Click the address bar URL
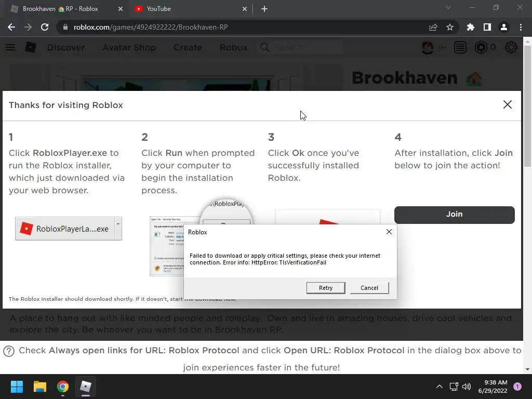The image size is (532, 399). [x=151, y=27]
